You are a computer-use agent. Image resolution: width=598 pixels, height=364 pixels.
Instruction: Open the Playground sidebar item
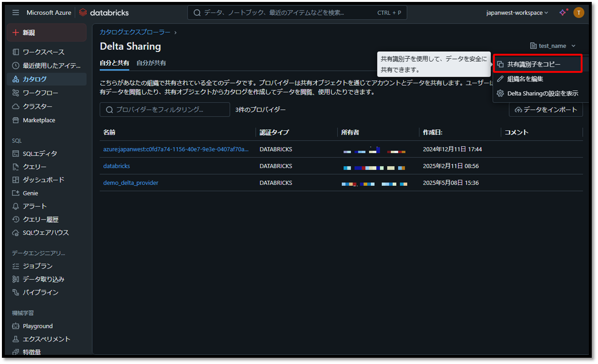point(37,326)
